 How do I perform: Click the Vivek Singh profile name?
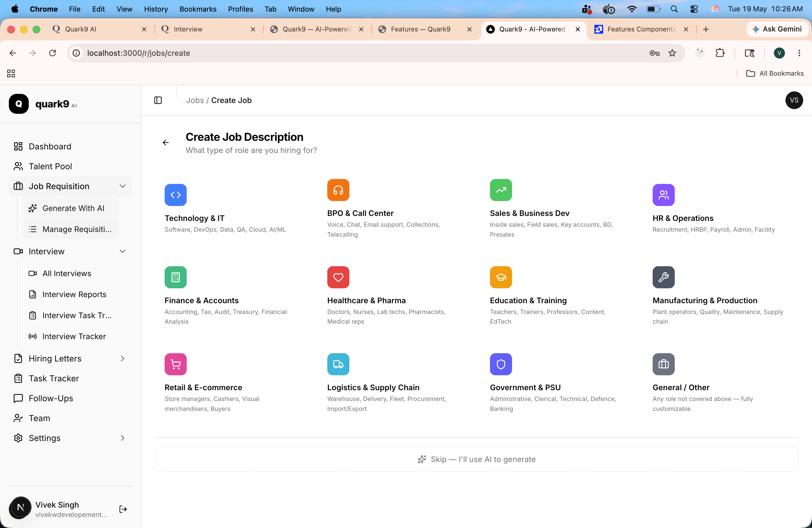coord(57,505)
